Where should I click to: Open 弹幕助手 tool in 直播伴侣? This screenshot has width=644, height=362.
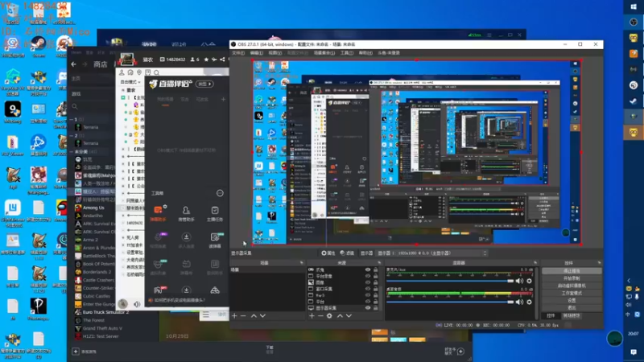point(158,213)
